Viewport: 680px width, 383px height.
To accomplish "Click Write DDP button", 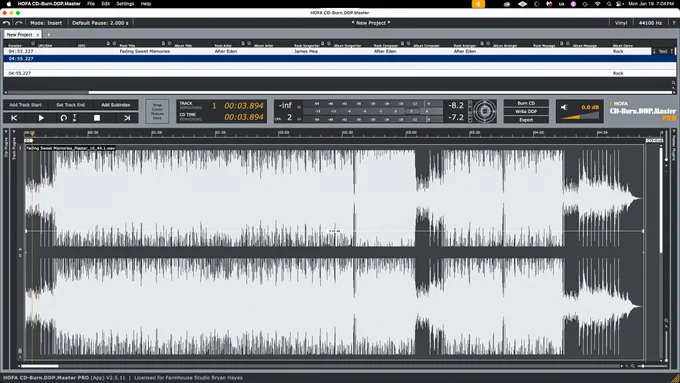I will click(526, 111).
